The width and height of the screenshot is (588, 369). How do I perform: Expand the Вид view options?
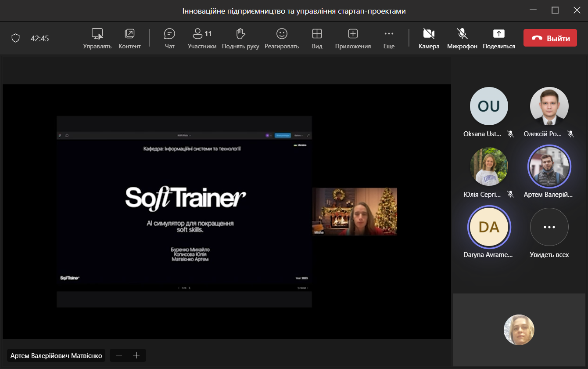pyautogui.click(x=317, y=38)
